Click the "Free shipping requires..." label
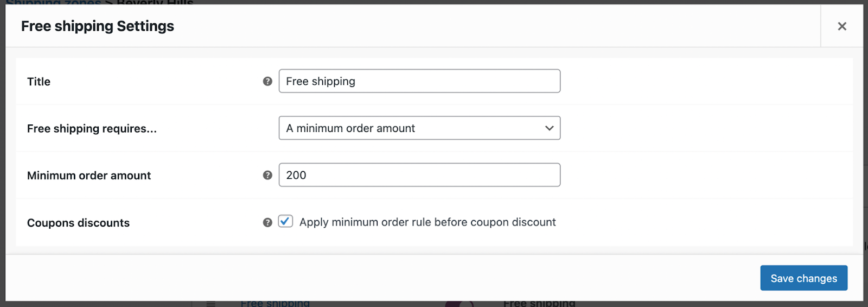The height and width of the screenshot is (307, 868). point(92,129)
